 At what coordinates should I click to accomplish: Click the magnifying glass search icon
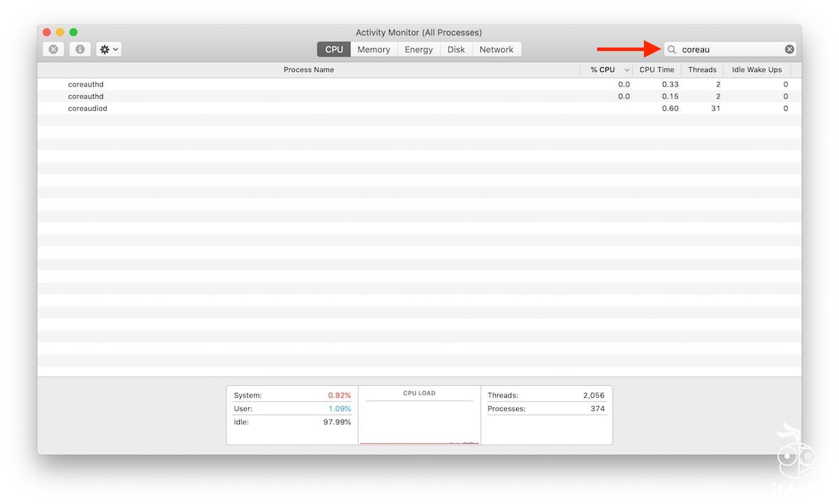672,50
